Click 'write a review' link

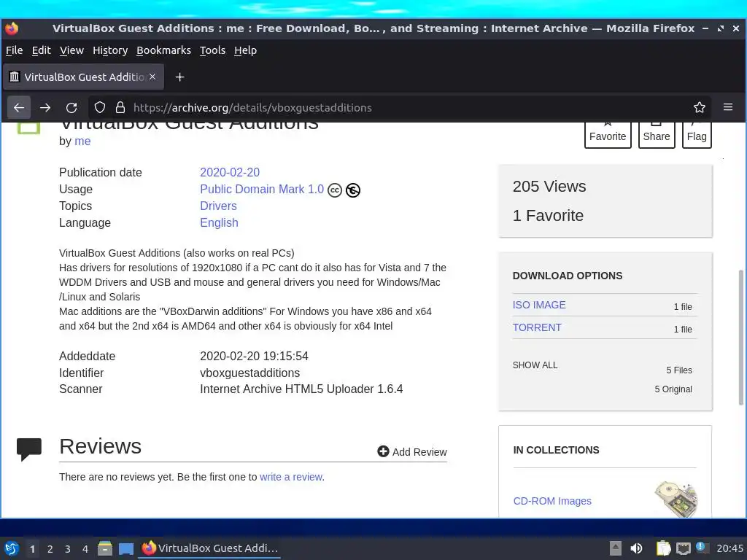[290, 477]
